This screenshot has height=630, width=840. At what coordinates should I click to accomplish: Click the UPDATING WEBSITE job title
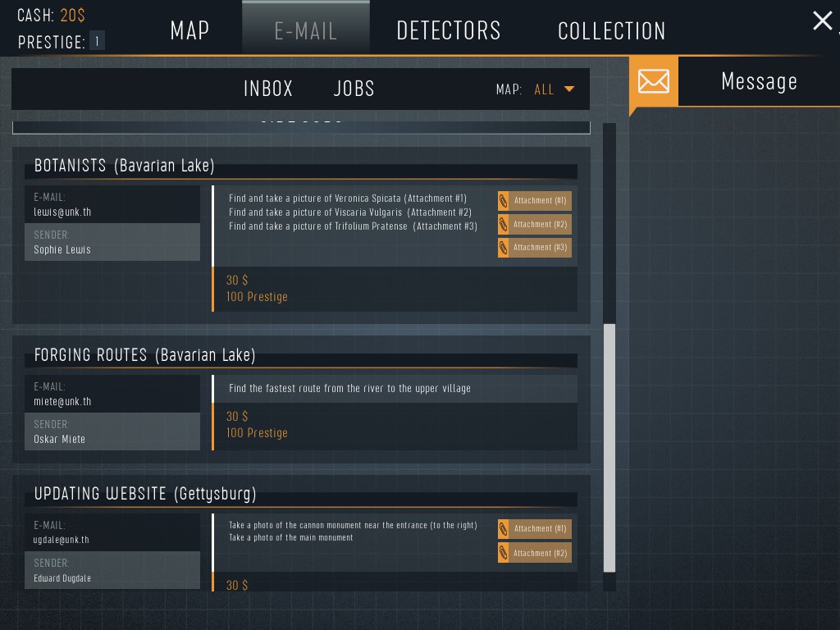(145, 494)
